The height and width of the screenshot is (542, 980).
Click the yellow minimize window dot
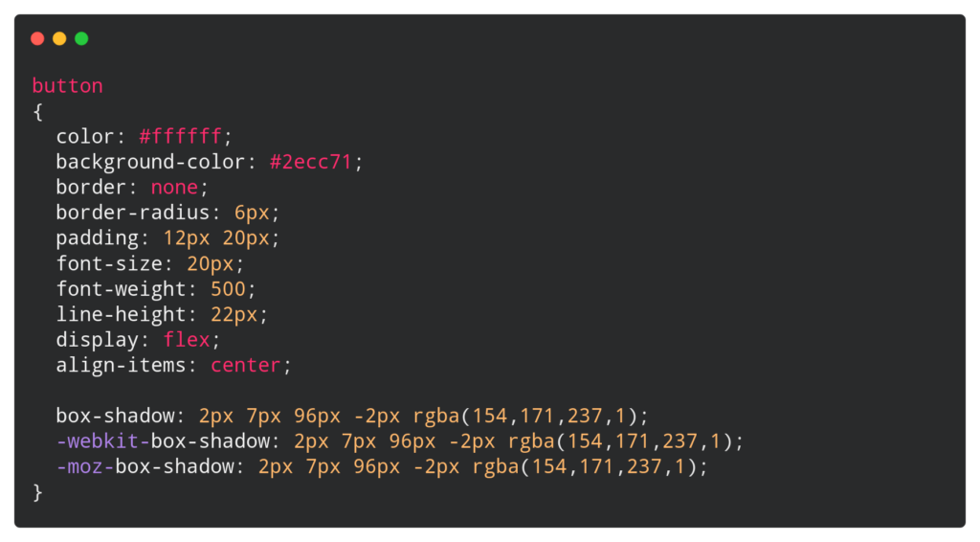pos(59,39)
